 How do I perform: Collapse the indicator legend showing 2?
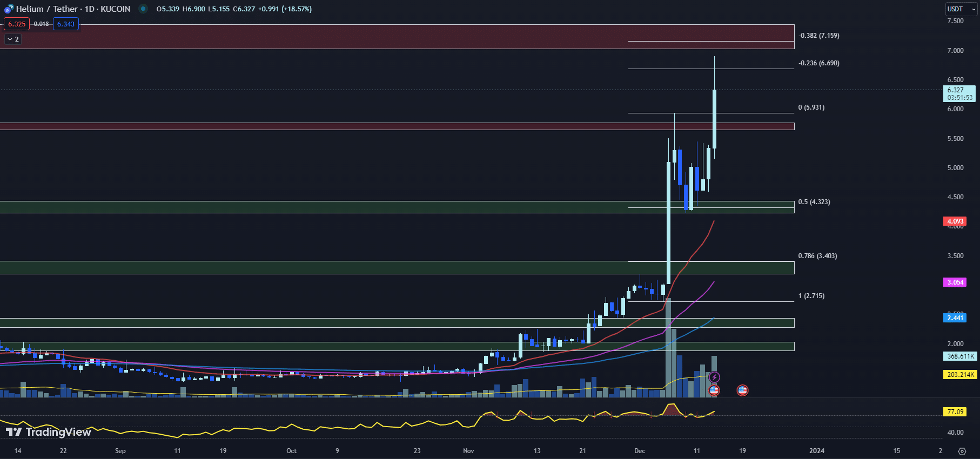pyautogui.click(x=13, y=39)
